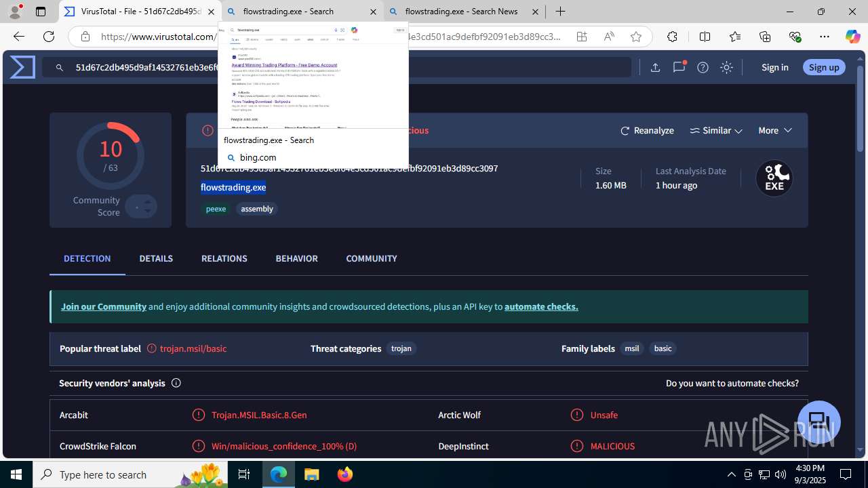Click the detection score 10/63 circle
This screenshot has height=488, width=868.
111,155
